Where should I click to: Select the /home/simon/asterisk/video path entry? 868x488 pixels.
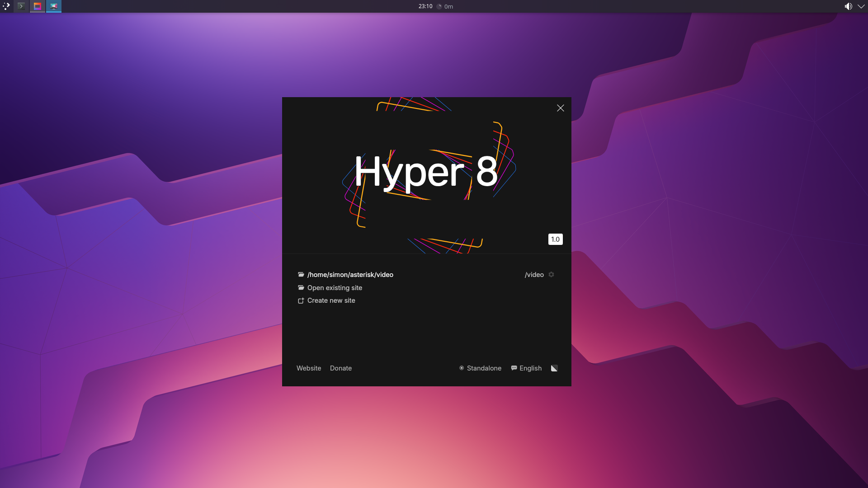click(x=350, y=274)
